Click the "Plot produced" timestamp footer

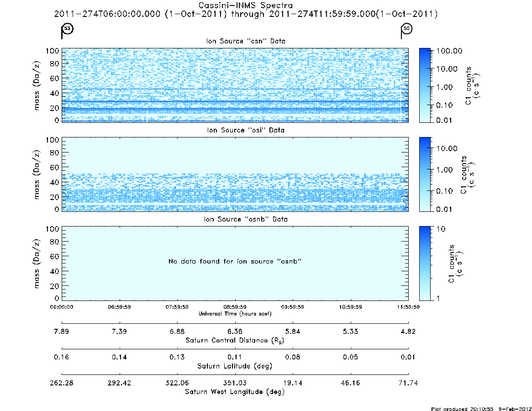coord(481,409)
